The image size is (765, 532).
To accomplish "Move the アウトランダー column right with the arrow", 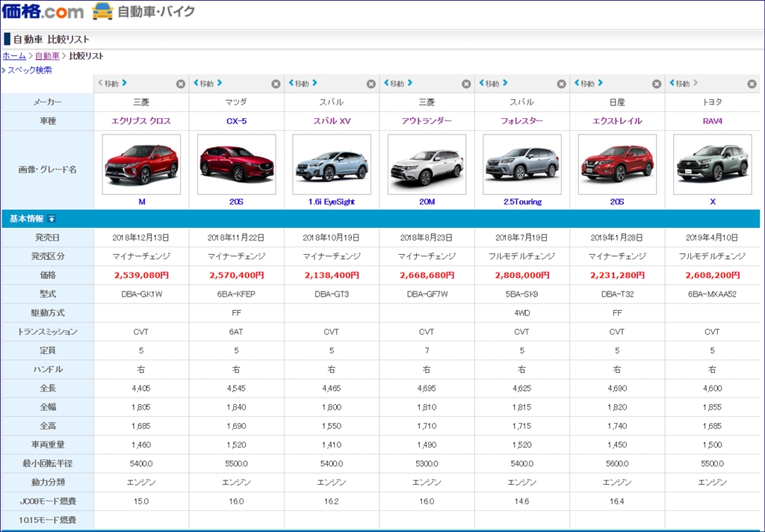I will coord(410,83).
